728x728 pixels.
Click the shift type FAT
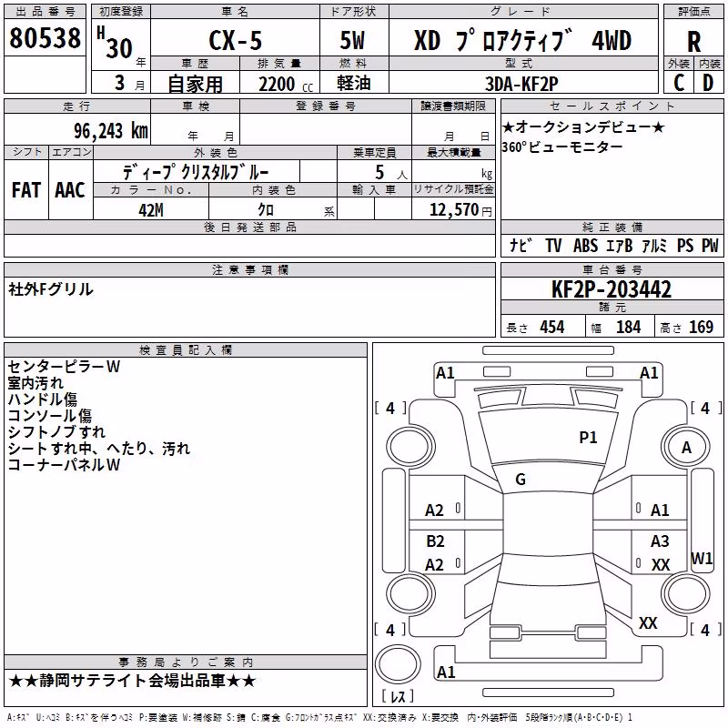click(x=26, y=190)
